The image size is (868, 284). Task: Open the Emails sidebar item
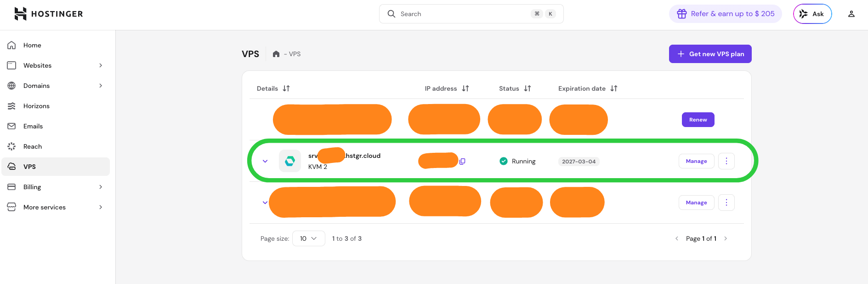tap(56, 126)
